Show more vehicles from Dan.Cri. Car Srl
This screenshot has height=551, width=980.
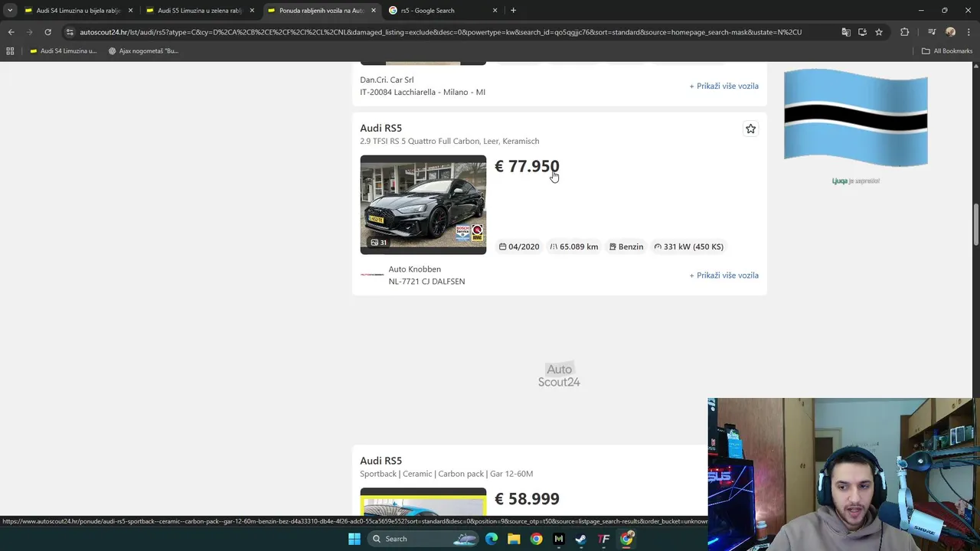coord(724,86)
